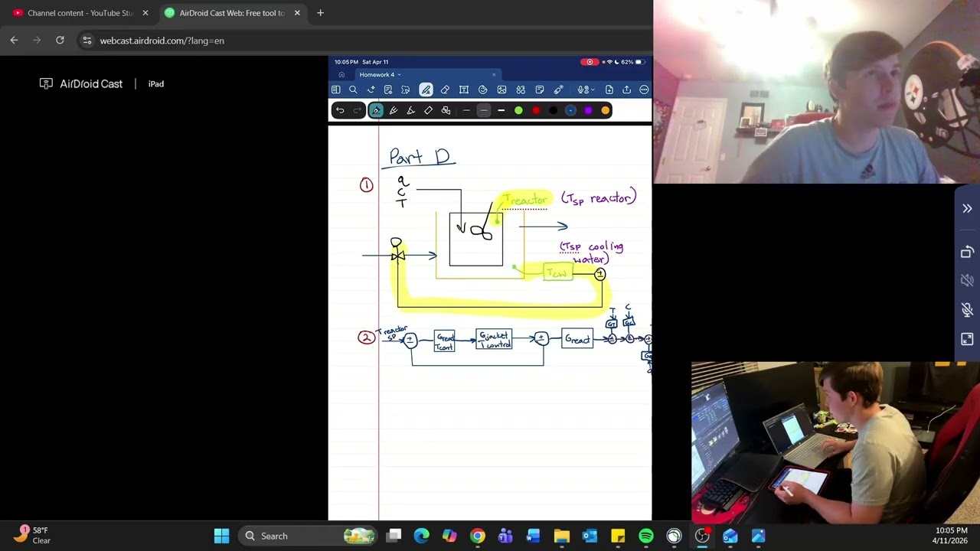
Task: Select the shape tool in pen toolbar
Action: point(446,110)
